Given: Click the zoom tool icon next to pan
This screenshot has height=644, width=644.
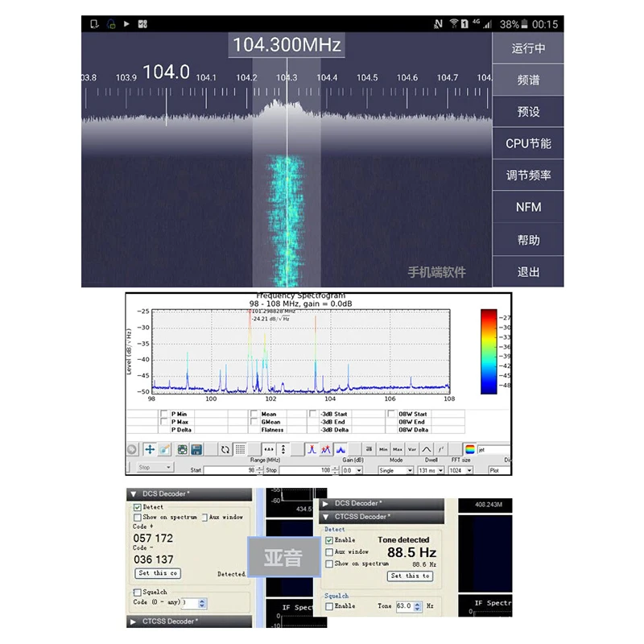Looking at the screenshot, I should [165, 449].
